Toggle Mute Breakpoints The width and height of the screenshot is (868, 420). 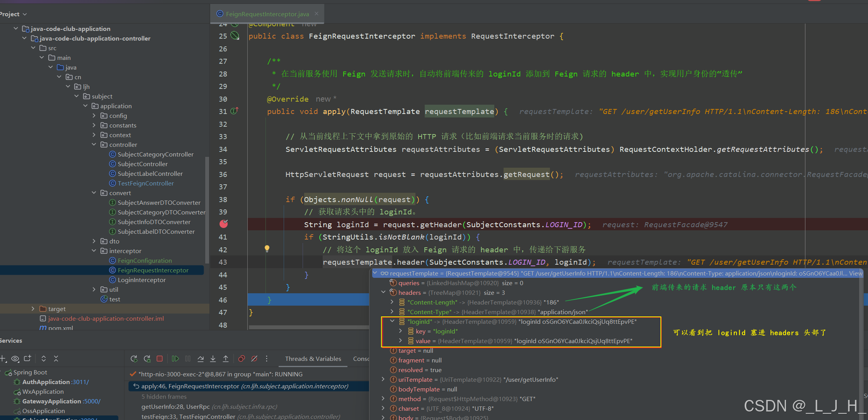[254, 359]
